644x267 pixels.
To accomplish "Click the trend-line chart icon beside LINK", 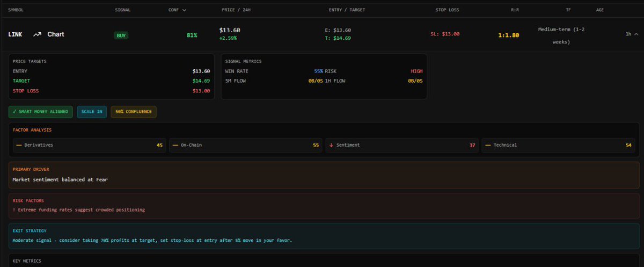I will [x=37, y=34].
